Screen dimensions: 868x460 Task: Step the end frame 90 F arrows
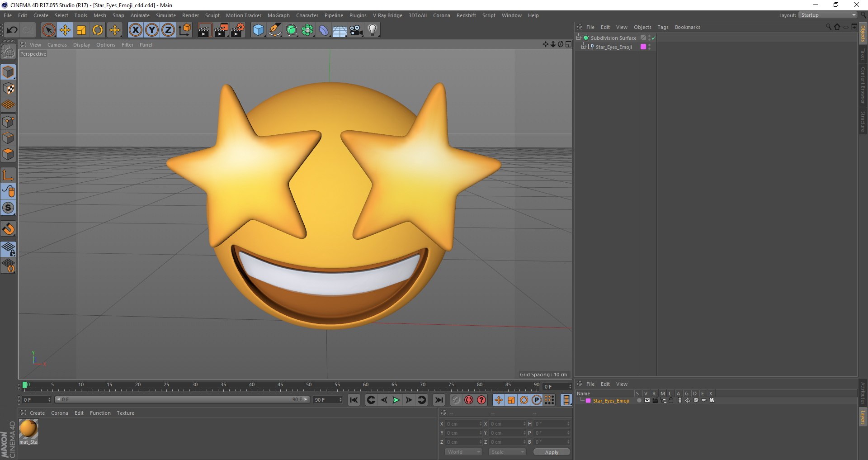340,399
